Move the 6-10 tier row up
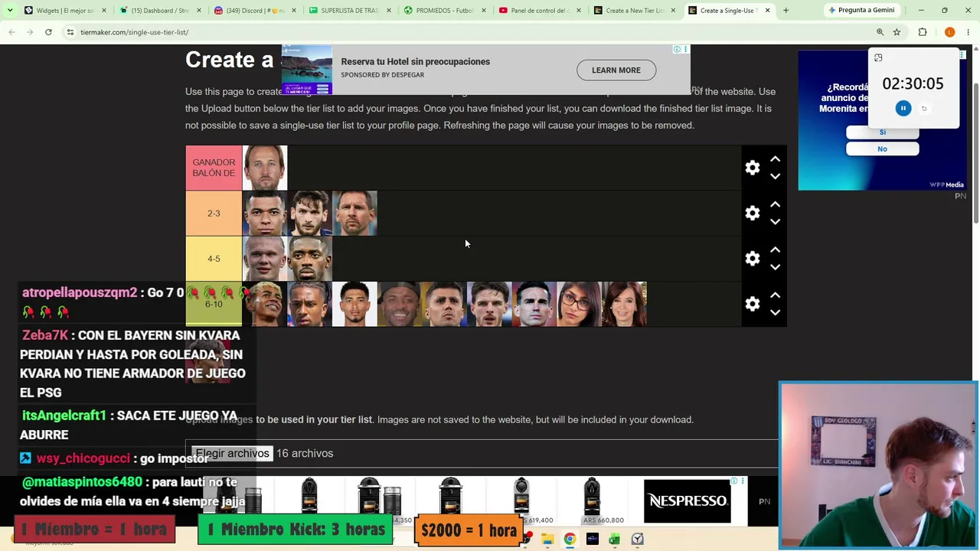 pyautogui.click(x=775, y=295)
